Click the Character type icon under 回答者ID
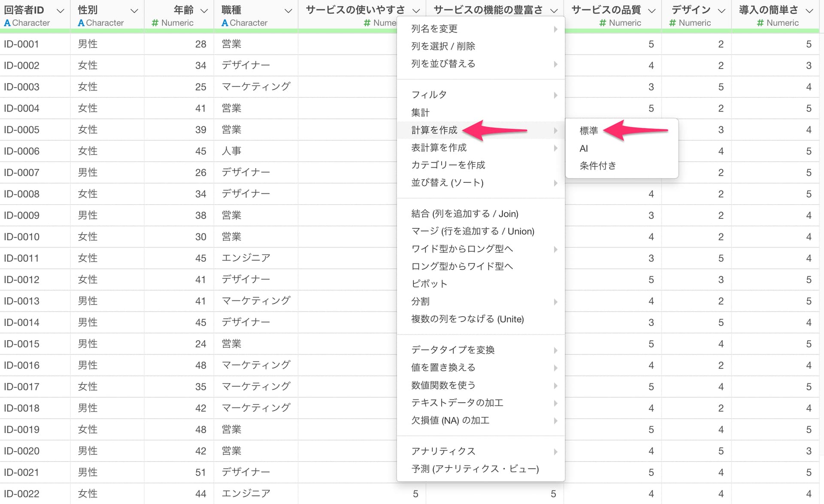The height and width of the screenshot is (504, 824). point(7,23)
